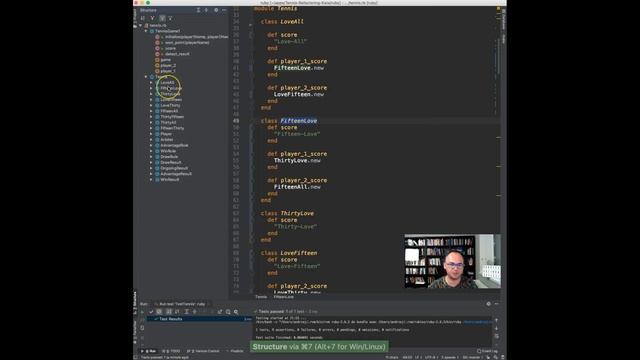640x360 pixels.
Task: Minimize the Run tool window
Action: pos(497,304)
